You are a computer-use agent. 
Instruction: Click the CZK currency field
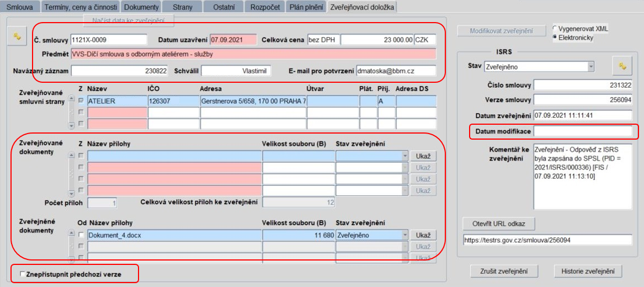pyautogui.click(x=425, y=40)
